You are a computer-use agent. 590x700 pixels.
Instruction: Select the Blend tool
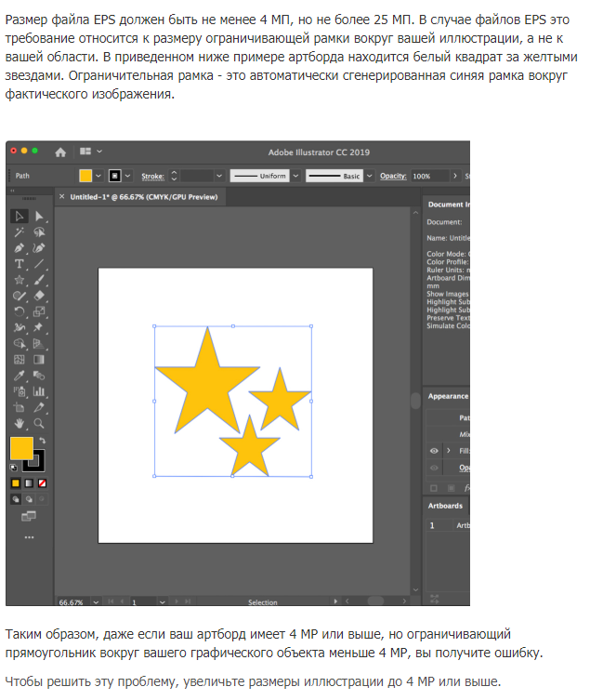tap(39, 376)
